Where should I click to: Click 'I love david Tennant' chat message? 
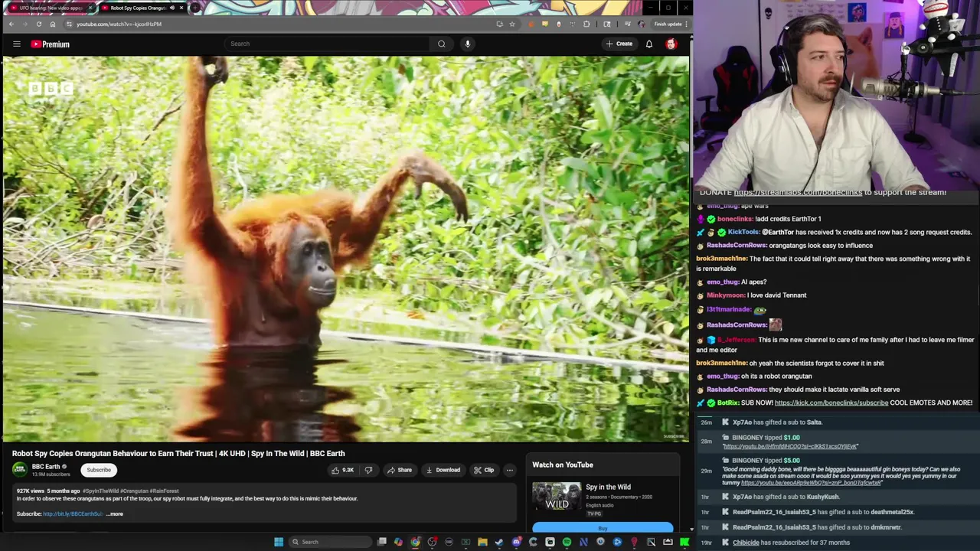[x=776, y=295]
